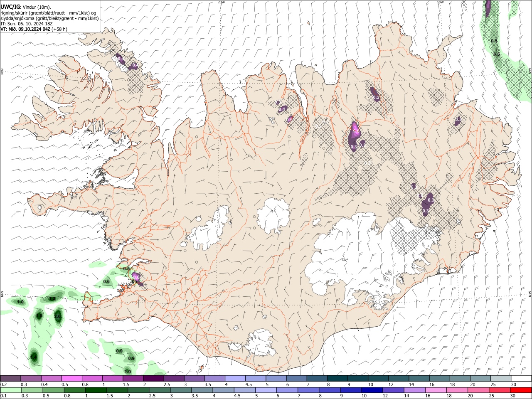Click the "Vindur (10m)" label in header

tap(37, 7)
